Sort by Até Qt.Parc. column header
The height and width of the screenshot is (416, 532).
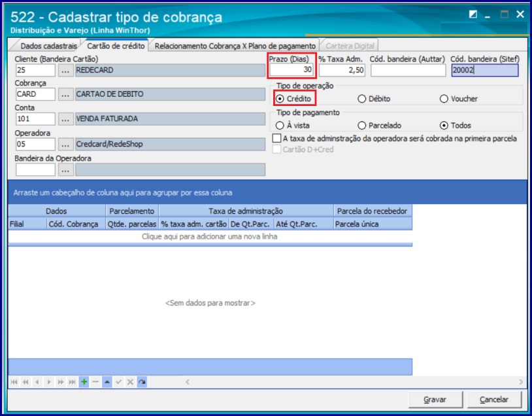(304, 224)
